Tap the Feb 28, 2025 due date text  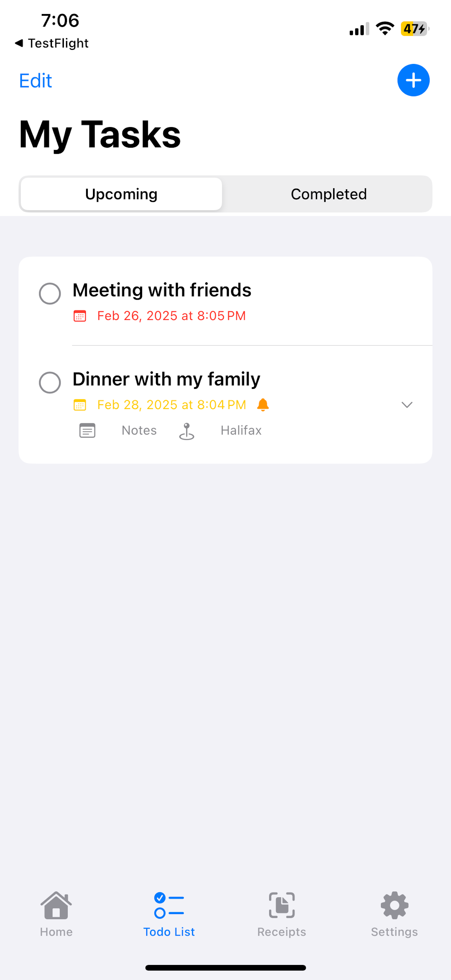(172, 405)
